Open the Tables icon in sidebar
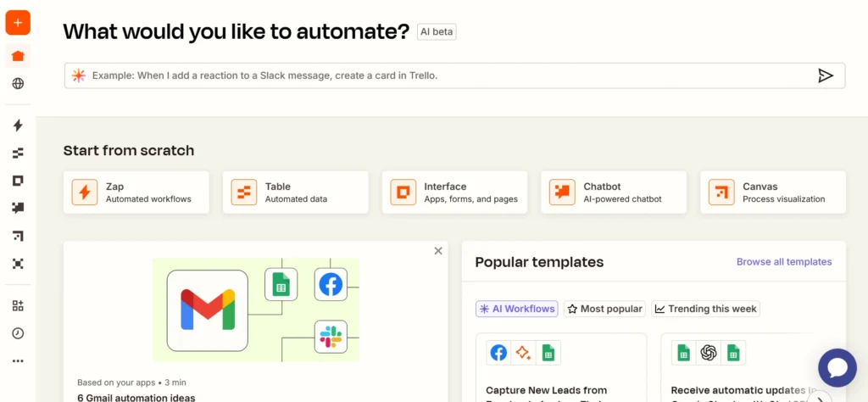868x402 pixels. point(18,153)
